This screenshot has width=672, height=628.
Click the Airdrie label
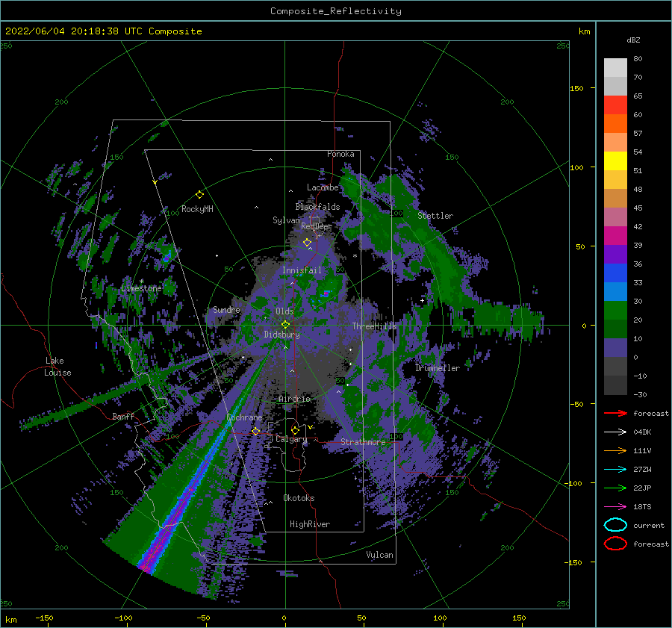pyautogui.click(x=294, y=399)
